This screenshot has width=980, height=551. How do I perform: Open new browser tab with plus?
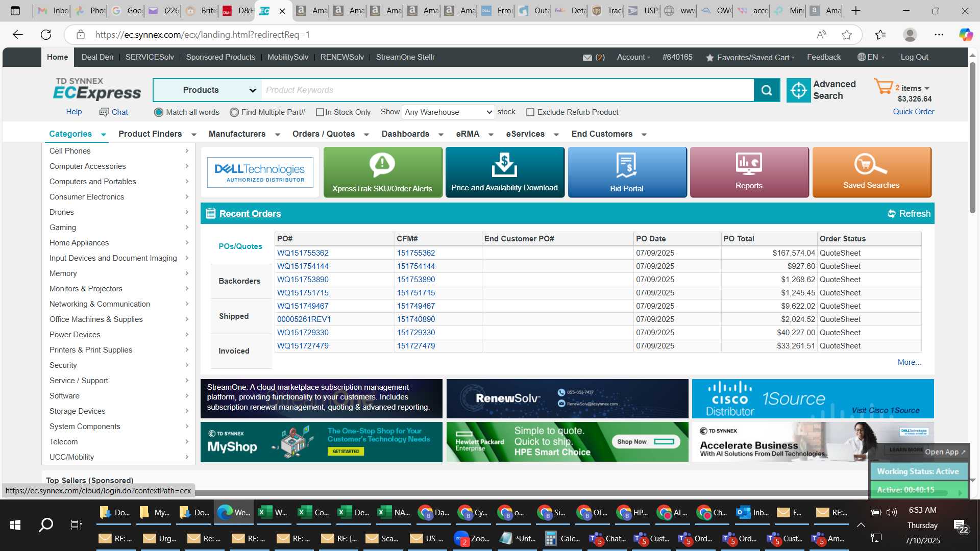click(856, 11)
